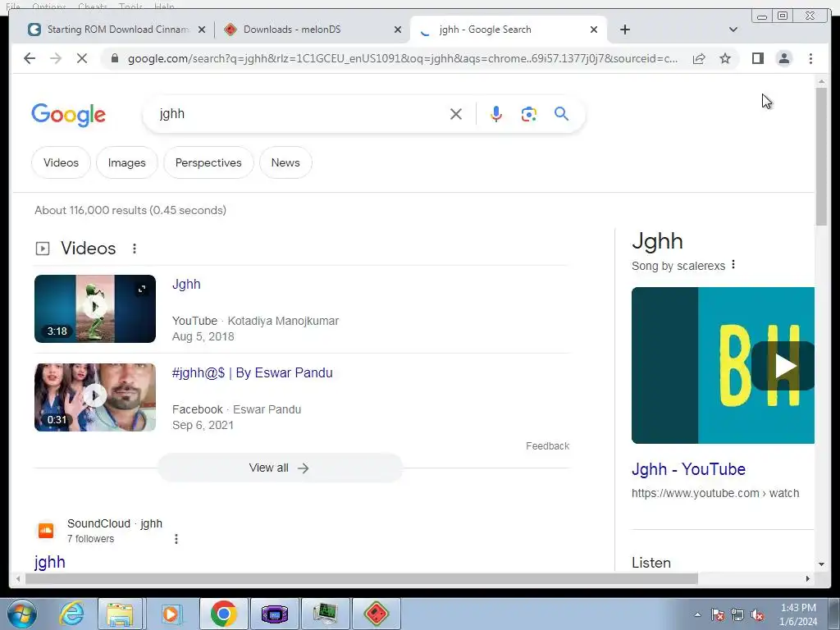840x630 pixels.
Task: Click the horizontal scrollbar right arrow
Action: pyautogui.click(x=808, y=578)
